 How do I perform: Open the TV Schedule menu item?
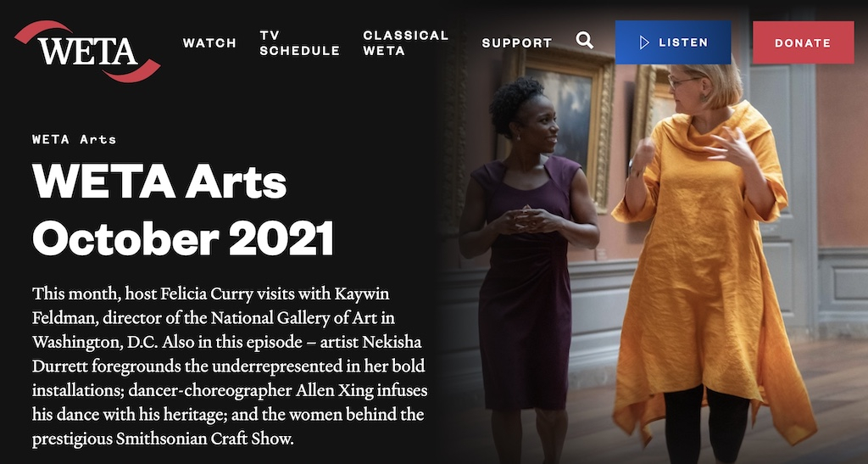299,43
